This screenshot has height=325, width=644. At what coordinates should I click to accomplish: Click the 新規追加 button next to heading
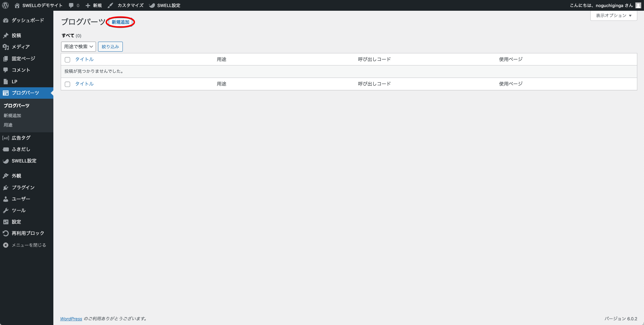120,22
